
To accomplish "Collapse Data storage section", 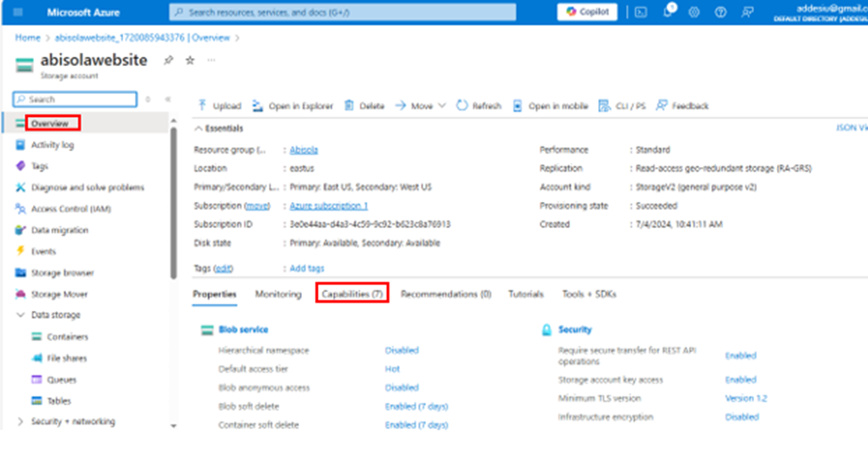I will tap(21, 314).
